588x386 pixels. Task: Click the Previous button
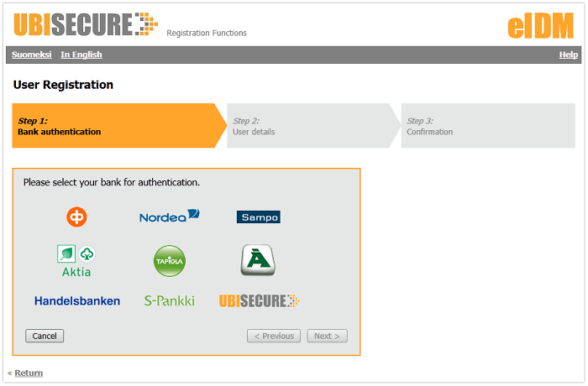click(x=274, y=336)
